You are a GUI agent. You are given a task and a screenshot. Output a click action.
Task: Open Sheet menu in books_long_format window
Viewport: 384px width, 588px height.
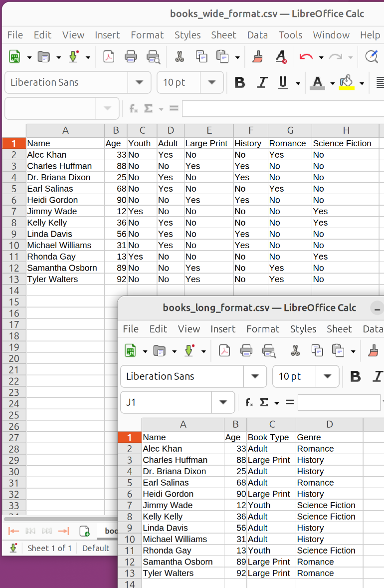pos(339,329)
